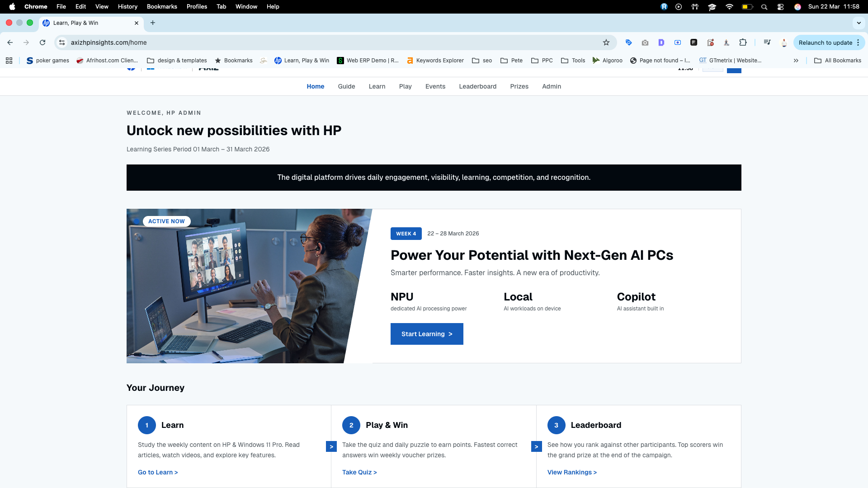Open the Guide nav tab
Viewport: 868px width, 488px height.
point(346,86)
